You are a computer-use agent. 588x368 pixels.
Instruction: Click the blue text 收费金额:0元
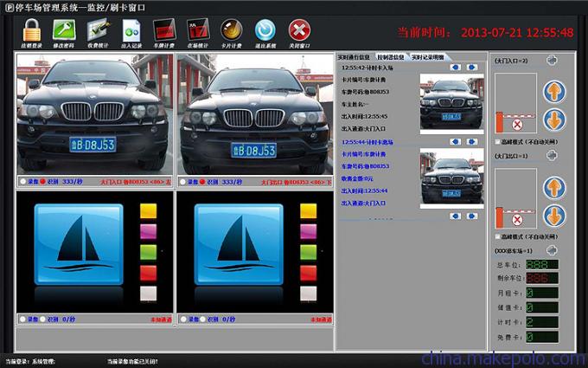tap(357, 178)
